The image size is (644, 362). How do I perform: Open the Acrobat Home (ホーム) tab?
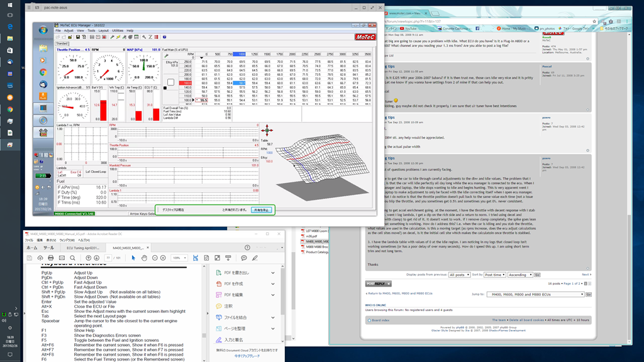point(31,248)
